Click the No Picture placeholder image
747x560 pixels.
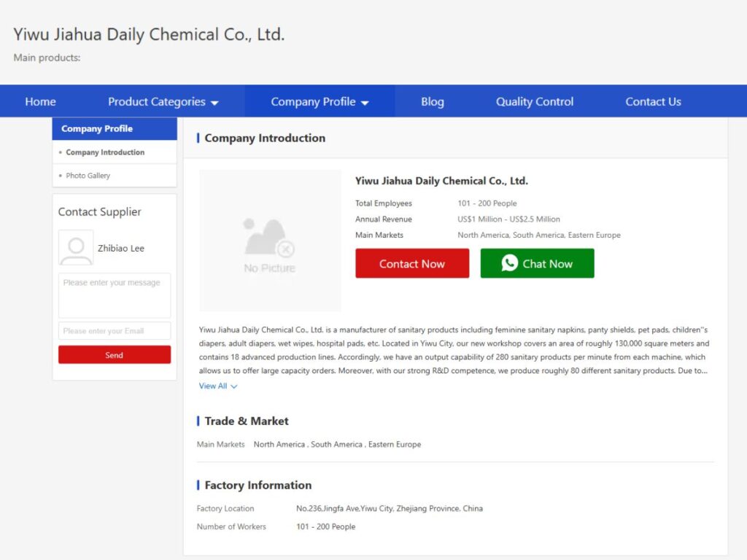point(270,241)
